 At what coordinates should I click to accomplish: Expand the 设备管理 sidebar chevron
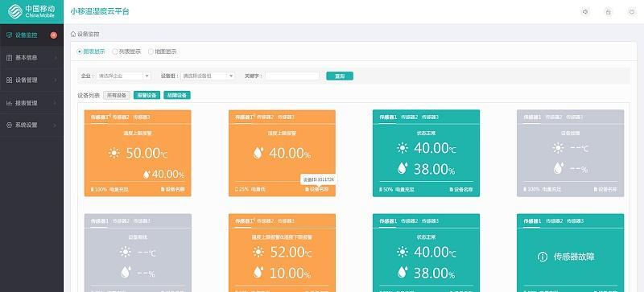click(x=56, y=80)
